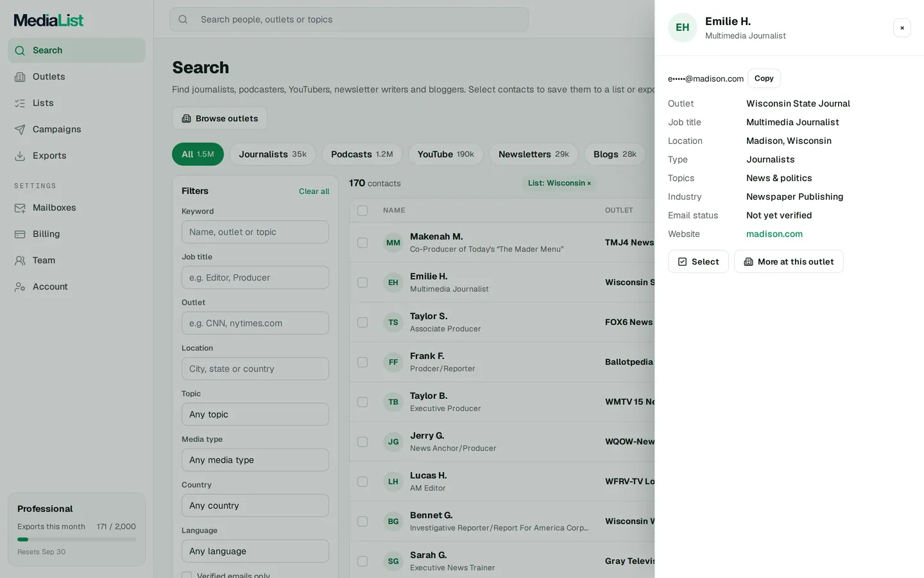Screen dimensions: 924x578
Task: Click More at this outlet button
Action: pos(789,261)
